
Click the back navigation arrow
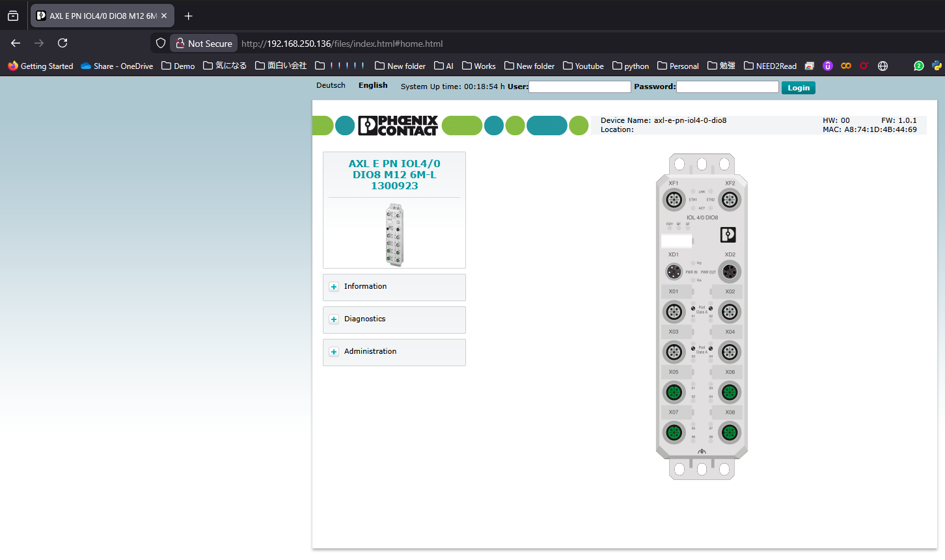coord(16,43)
